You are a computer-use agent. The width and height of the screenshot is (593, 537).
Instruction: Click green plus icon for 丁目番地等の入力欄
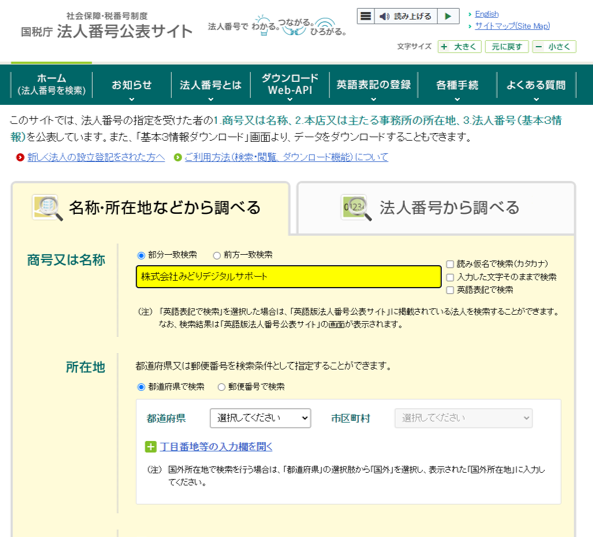pos(151,447)
